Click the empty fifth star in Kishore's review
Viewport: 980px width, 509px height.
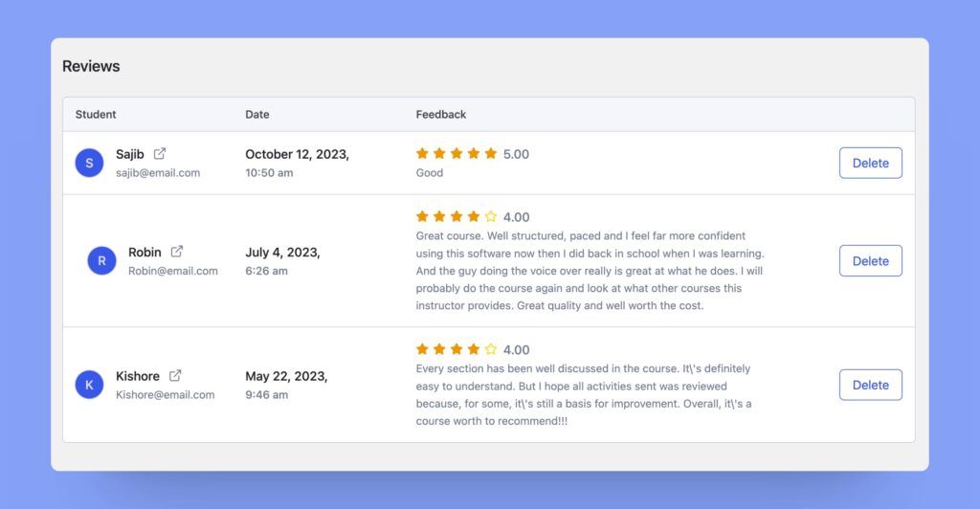coord(491,350)
